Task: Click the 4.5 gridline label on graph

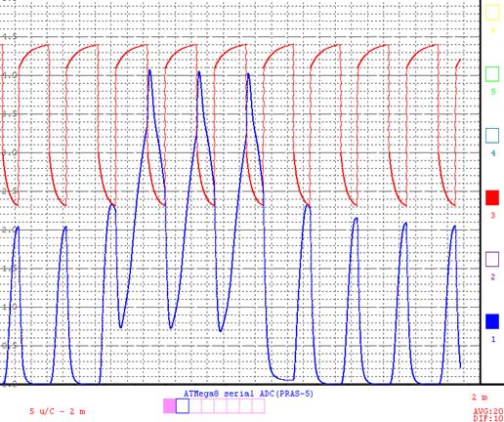Action: pyautogui.click(x=10, y=36)
